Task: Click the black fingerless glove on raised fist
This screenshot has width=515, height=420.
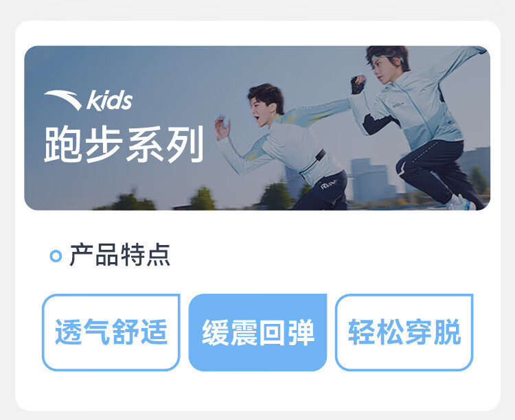Action: click(357, 85)
